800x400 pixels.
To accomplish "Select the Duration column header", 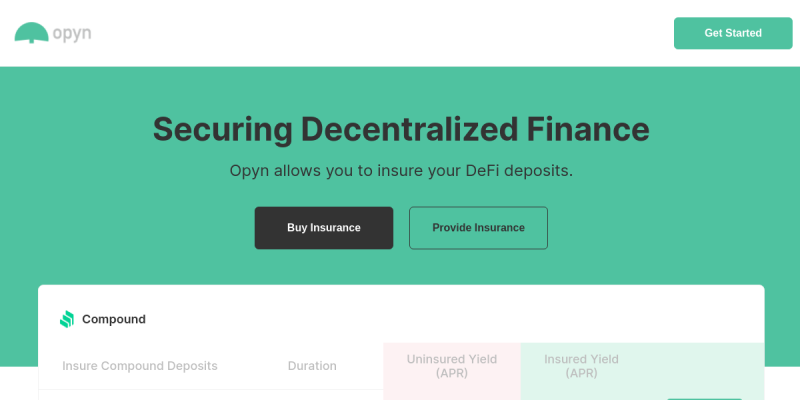I will click(x=312, y=366).
